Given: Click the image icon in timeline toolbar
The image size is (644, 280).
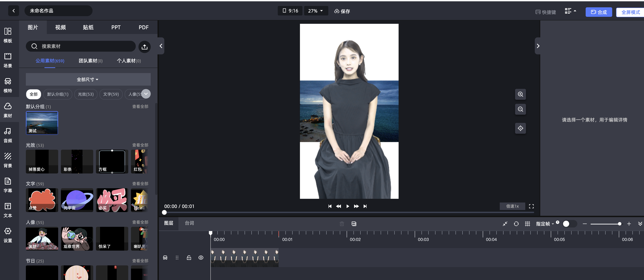Looking at the screenshot, I should point(354,224).
